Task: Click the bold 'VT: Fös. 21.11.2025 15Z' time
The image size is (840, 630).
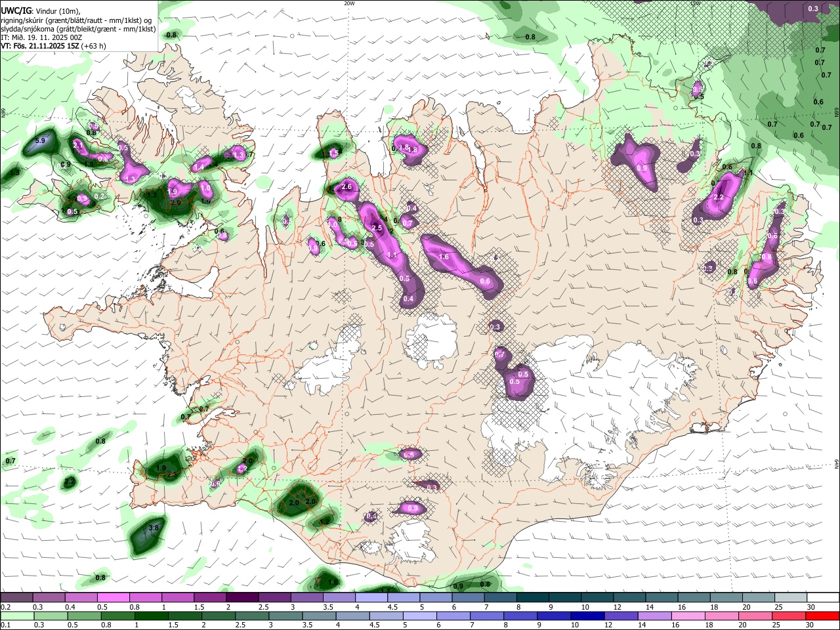Action: [40, 46]
